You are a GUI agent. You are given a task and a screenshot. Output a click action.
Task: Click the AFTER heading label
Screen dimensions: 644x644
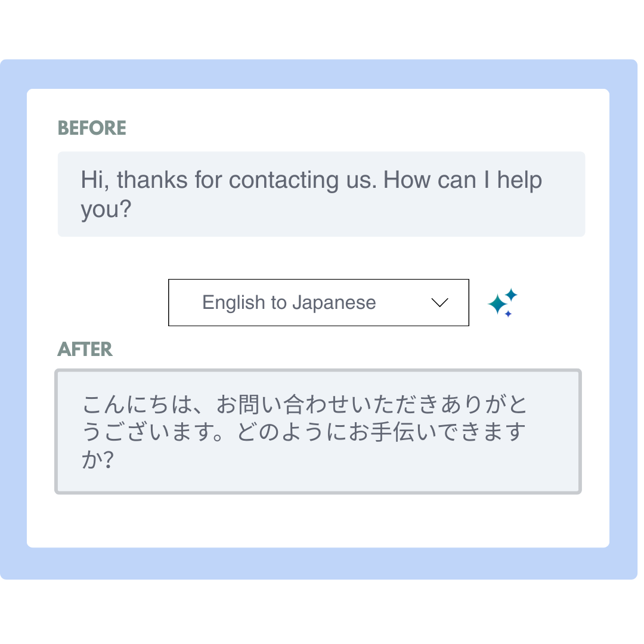[85, 349]
